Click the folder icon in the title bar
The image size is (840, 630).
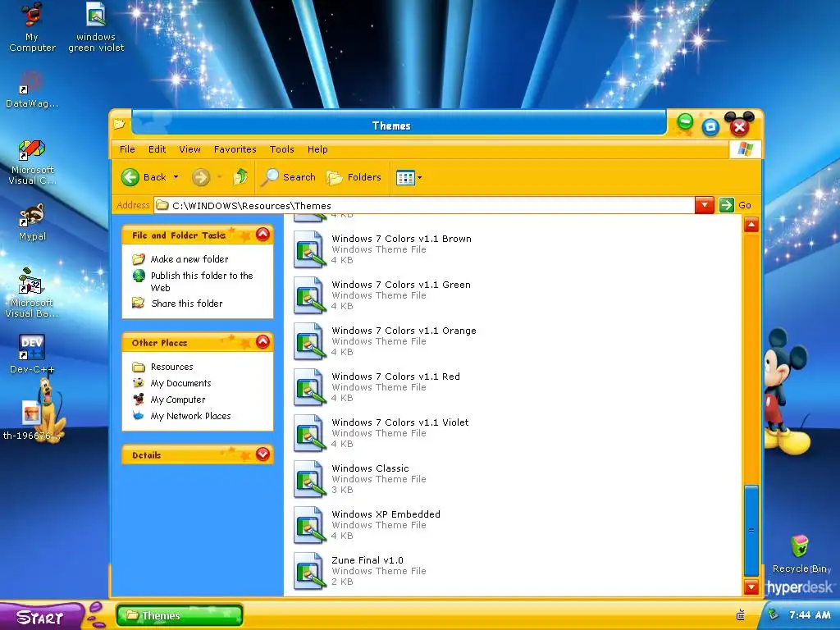pyautogui.click(x=119, y=125)
